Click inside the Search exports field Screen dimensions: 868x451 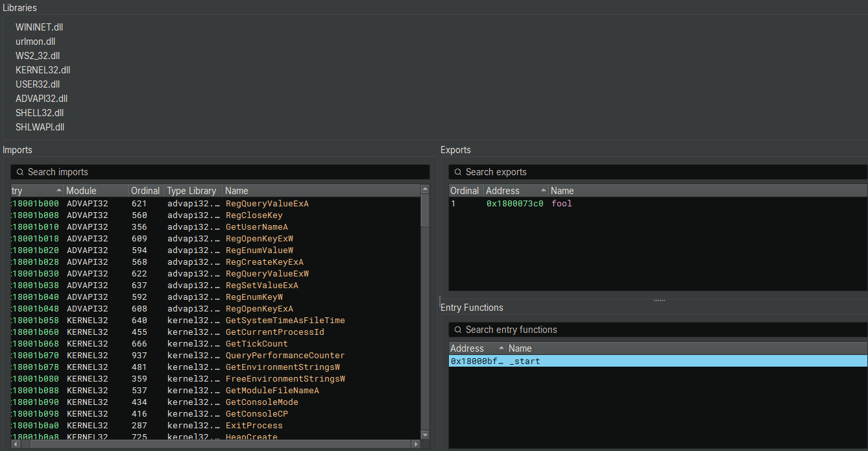pos(584,172)
